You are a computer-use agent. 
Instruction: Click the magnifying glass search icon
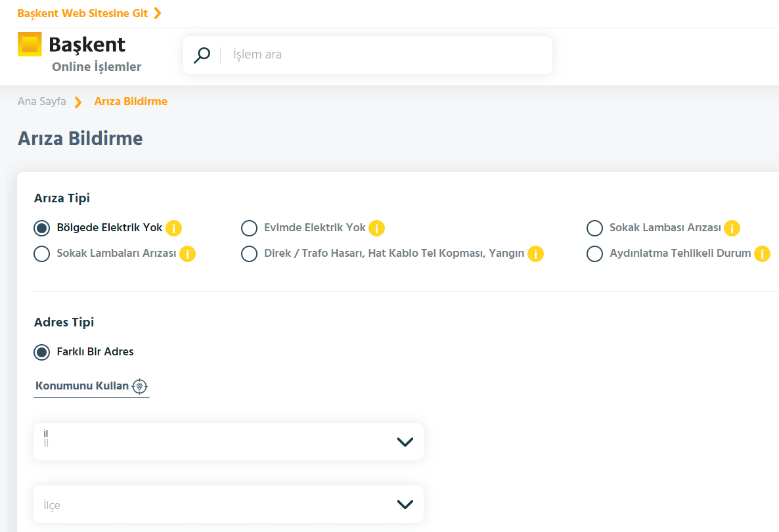(x=202, y=55)
